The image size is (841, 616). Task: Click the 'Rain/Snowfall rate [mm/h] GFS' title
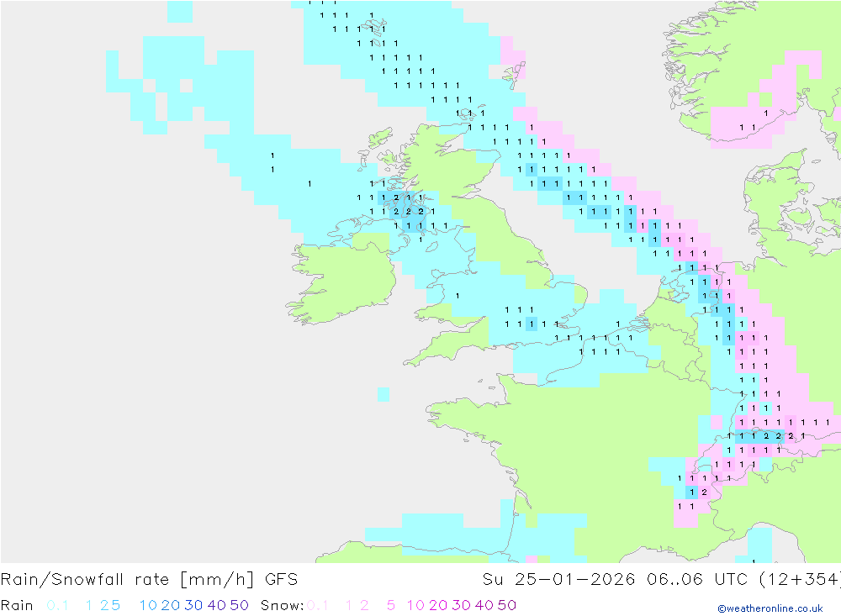[x=149, y=580]
